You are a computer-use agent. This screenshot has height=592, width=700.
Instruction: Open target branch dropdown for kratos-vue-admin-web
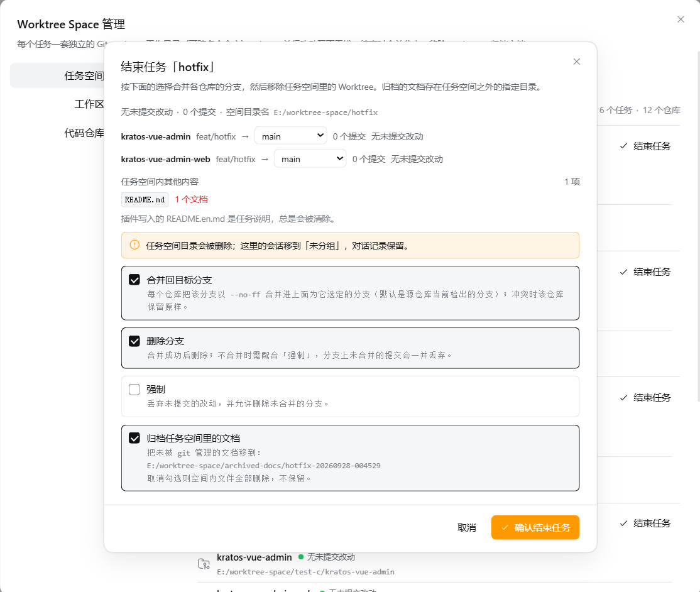310,159
